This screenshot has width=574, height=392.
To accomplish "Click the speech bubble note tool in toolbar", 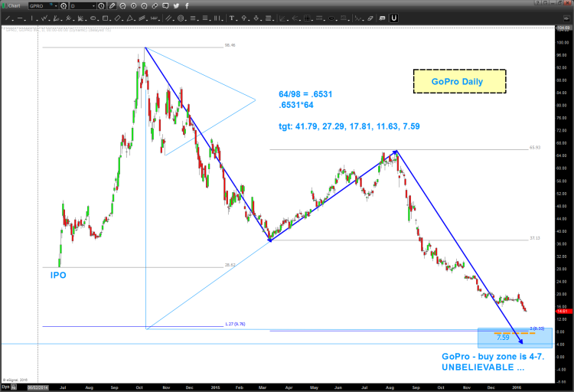I will 382,18.
